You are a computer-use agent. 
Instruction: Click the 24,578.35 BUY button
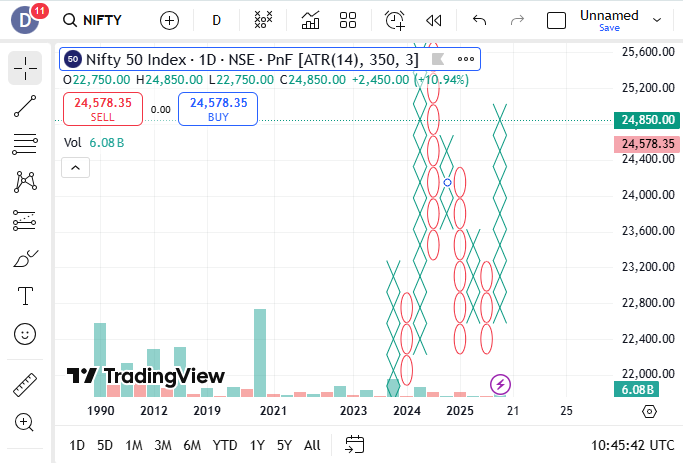pos(218,109)
